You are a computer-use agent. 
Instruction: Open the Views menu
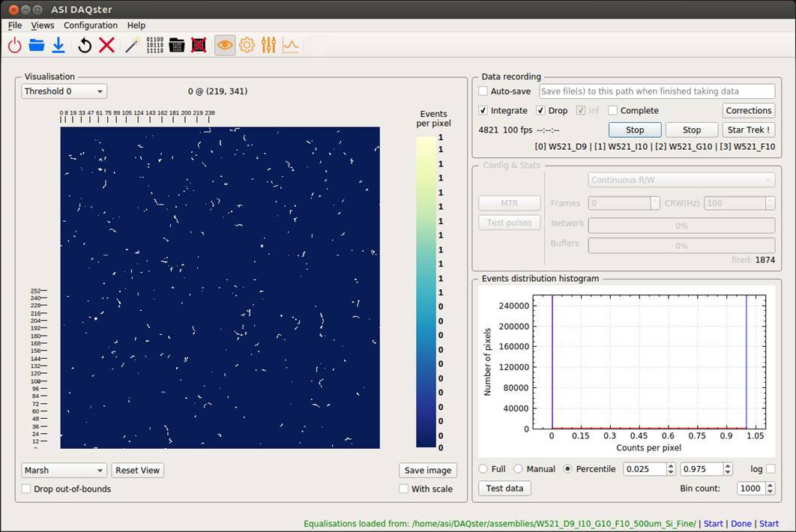[x=43, y=25]
